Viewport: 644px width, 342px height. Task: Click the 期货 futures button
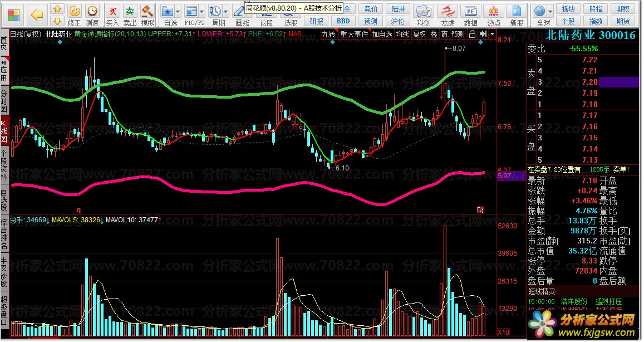[623, 21]
